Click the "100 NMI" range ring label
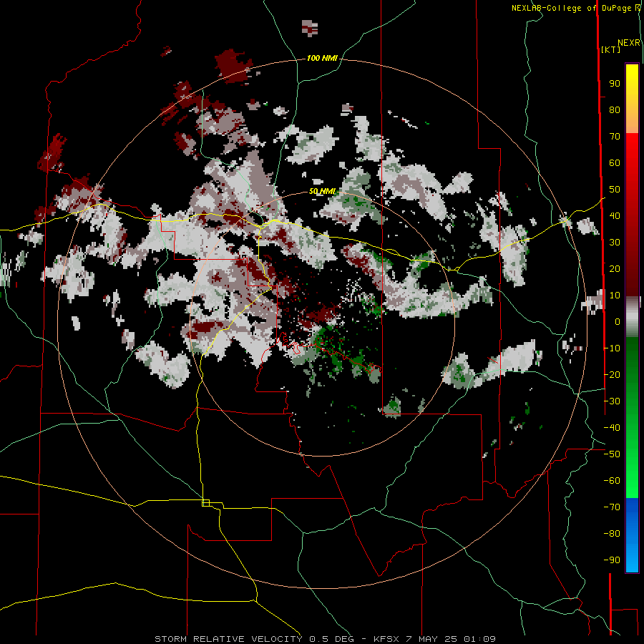This screenshot has height=644, width=644. [x=322, y=59]
